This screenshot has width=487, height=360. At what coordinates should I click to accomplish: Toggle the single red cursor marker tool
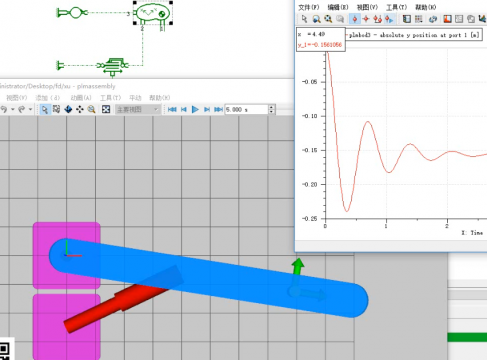point(355,19)
